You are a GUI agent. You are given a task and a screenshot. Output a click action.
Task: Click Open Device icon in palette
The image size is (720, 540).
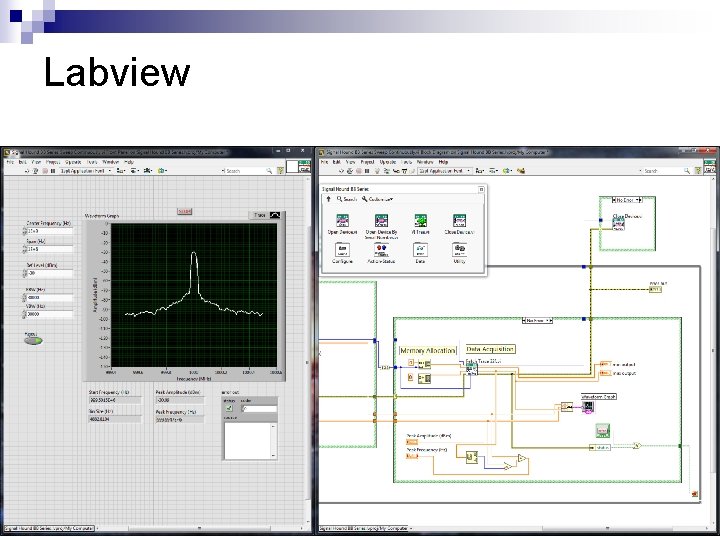pyautogui.click(x=342, y=220)
